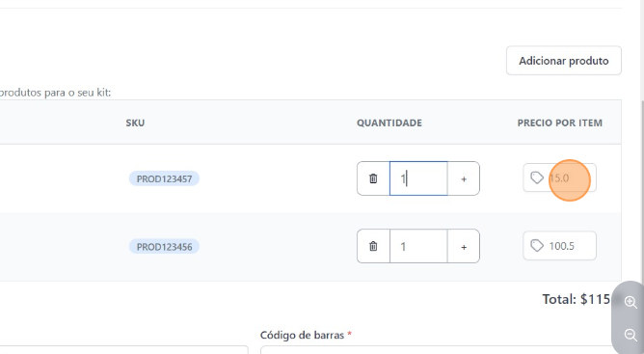Select the PROD123457 SKU badge
Screen dimensions: 644x354
(x=164, y=178)
